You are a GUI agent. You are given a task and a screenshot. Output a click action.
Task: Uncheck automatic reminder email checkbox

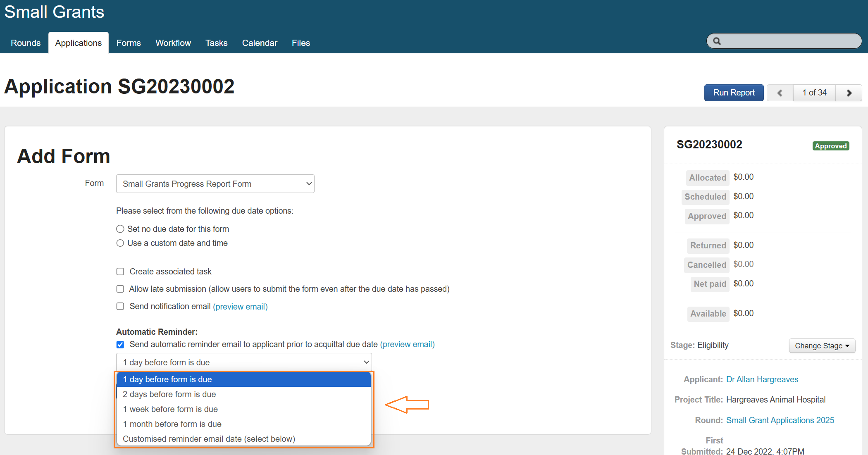click(120, 345)
